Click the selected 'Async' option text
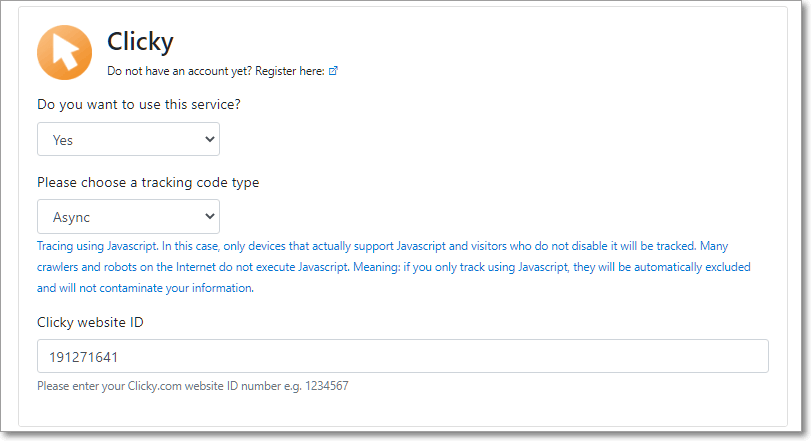 coord(71,216)
